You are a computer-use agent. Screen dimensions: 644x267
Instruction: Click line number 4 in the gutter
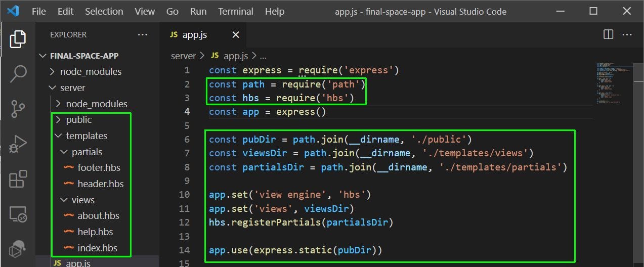(x=187, y=112)
